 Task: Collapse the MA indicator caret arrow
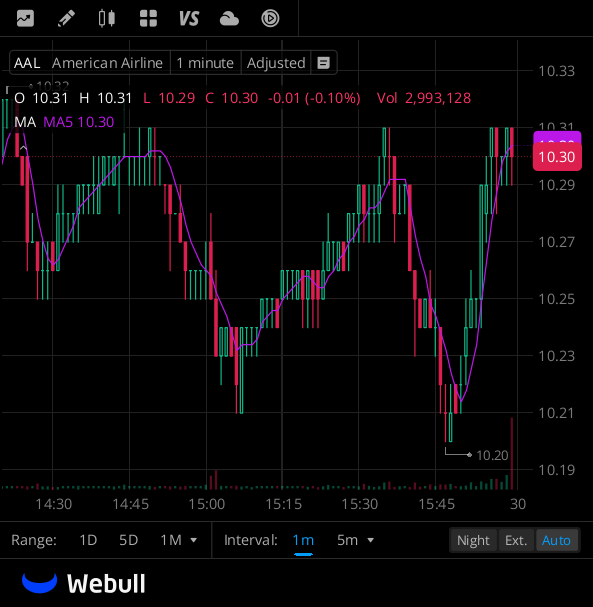click(23, 148)
